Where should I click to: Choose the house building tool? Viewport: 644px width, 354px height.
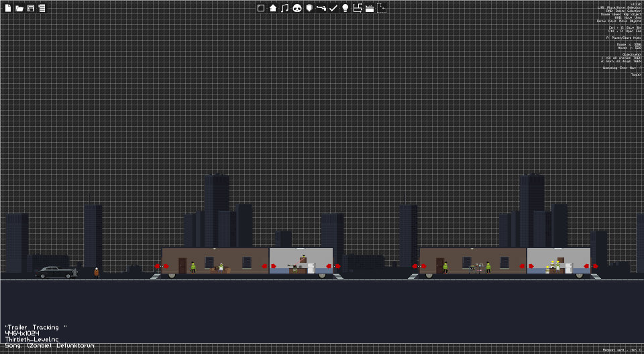coord(273,8)
